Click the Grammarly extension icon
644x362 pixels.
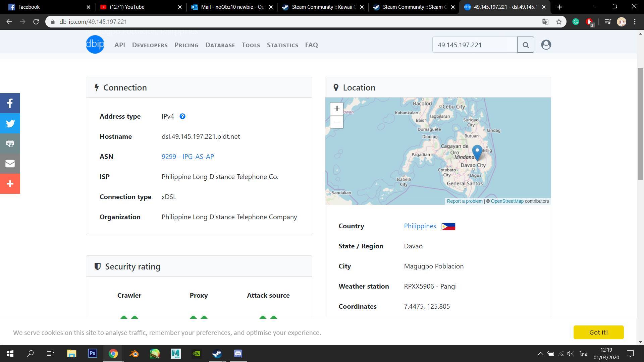[576, 22]
